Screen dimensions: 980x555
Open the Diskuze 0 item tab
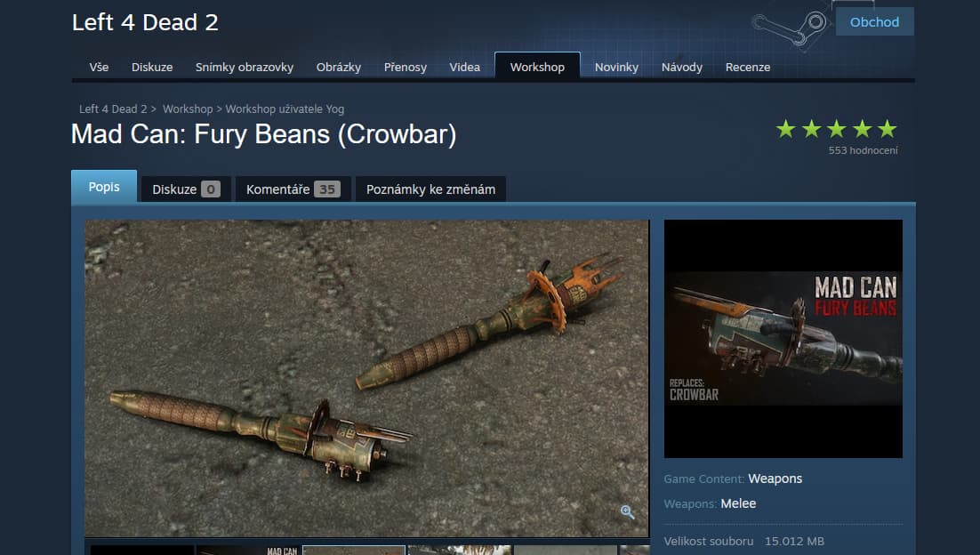pos(186,189)
